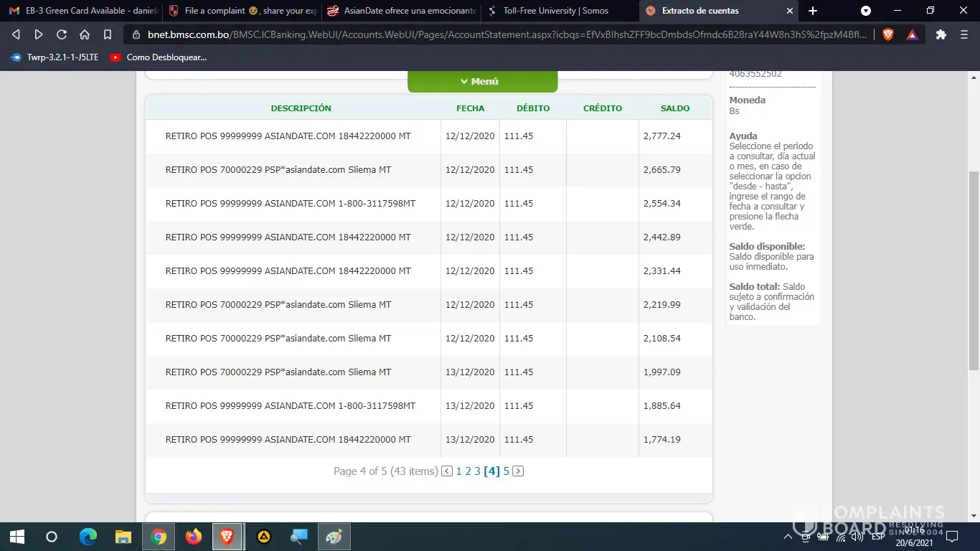Expand the green Menú dropdown
The height and width of the screenshot is (551, 980).
[482, 82]
